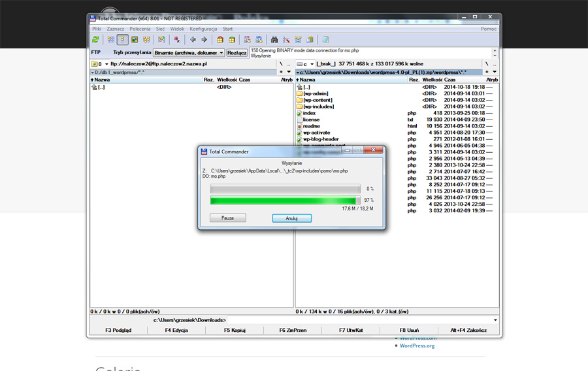Sort right panel by Wielkość column
The width and height of the screenshot is (588, 371).
pyautogui.click(x=432, y=80)
